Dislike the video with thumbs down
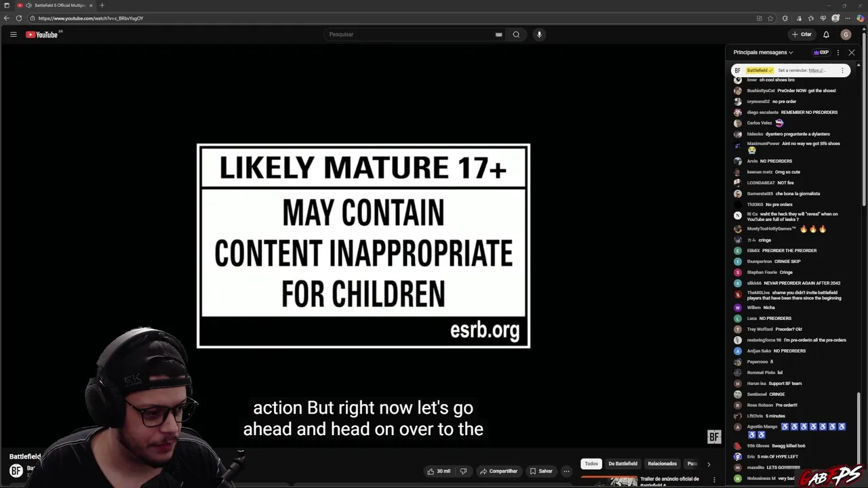This screenshot has height=488, width=868. click(x=464, y=471)
